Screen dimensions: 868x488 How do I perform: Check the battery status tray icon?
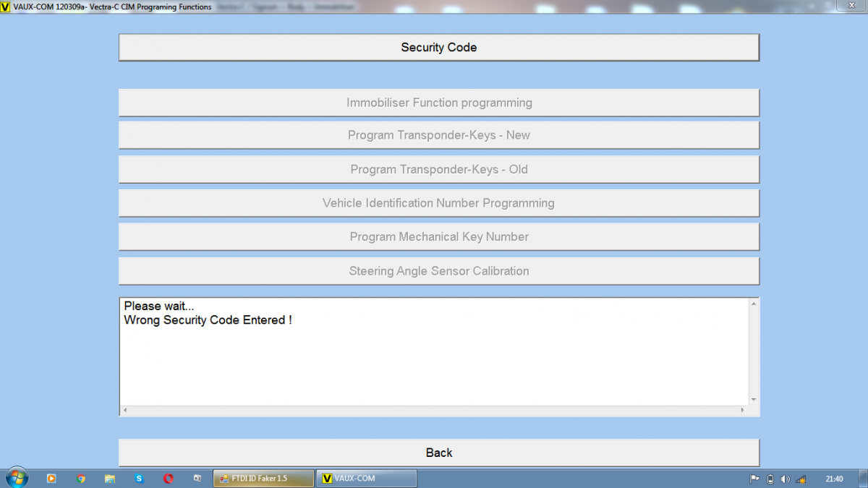pyautogui.click(x=770, y=479)
